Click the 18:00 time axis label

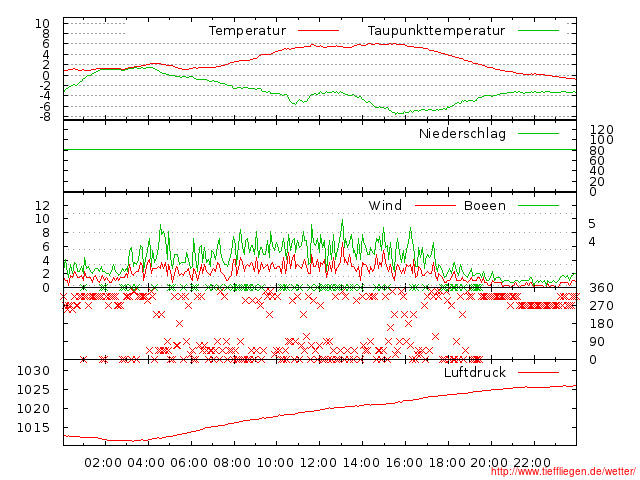tap(447, 463)
